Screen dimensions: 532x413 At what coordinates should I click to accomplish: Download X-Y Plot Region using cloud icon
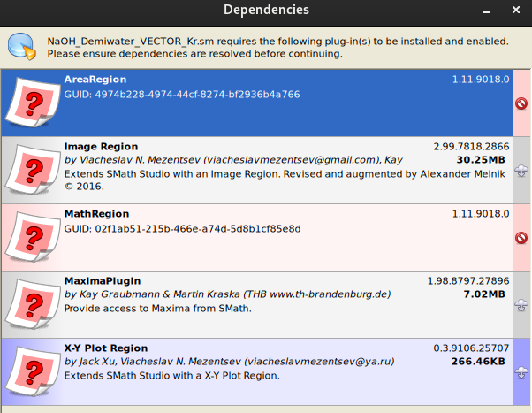(x=521, y=372)
